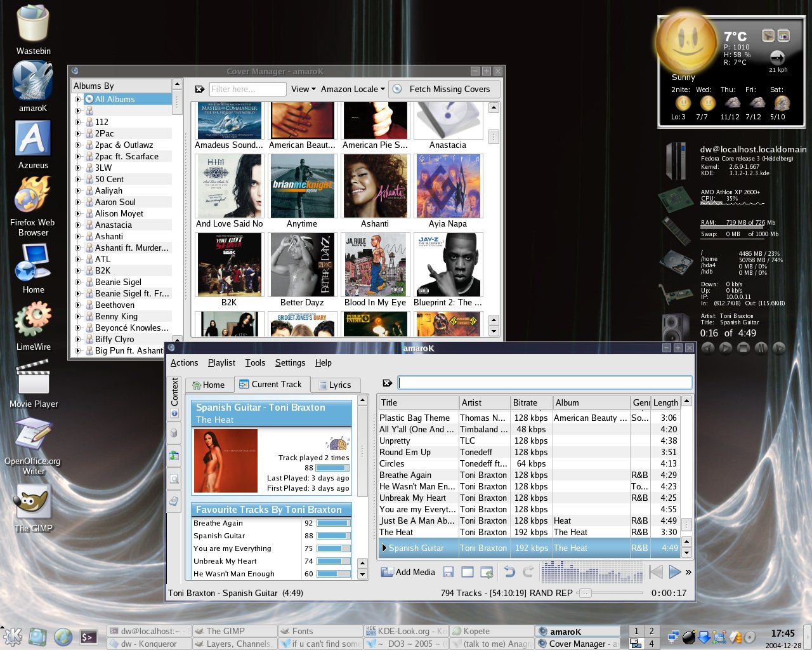Launch the terminal from the panel
This screenshot has height=650, width=812.
click(88, 637)
